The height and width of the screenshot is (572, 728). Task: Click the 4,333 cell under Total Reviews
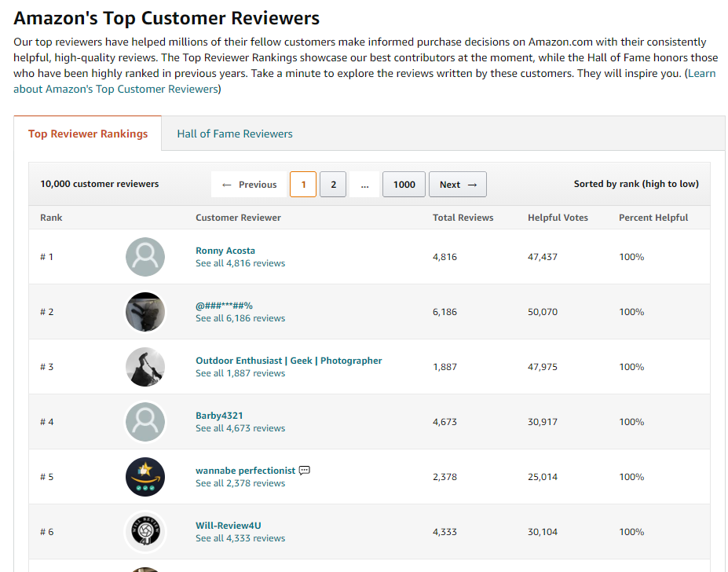[444, 532]
